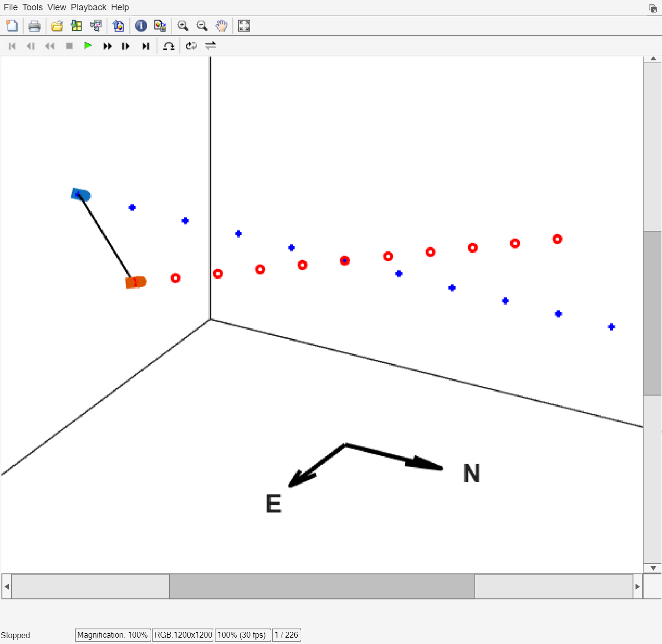Open the File menu

11,7
